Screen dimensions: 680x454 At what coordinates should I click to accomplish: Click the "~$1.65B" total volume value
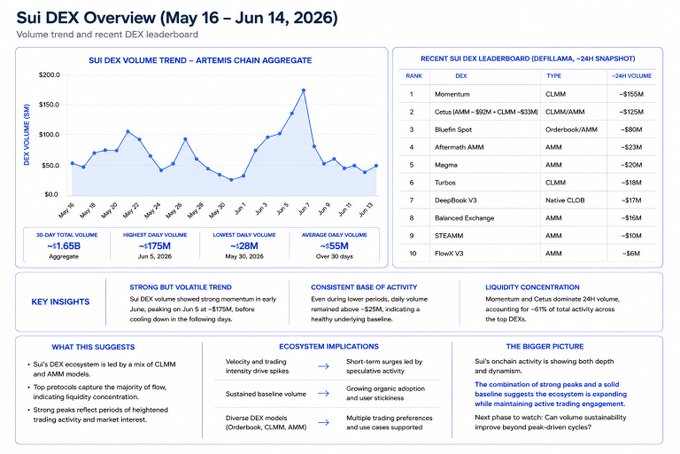64,246
